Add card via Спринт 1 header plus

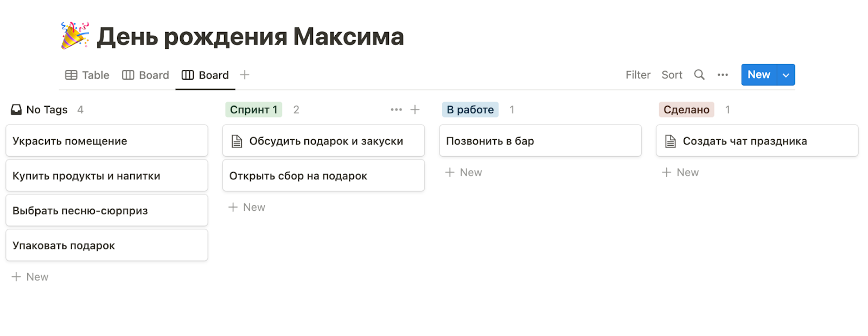click(x=415, y=109)
